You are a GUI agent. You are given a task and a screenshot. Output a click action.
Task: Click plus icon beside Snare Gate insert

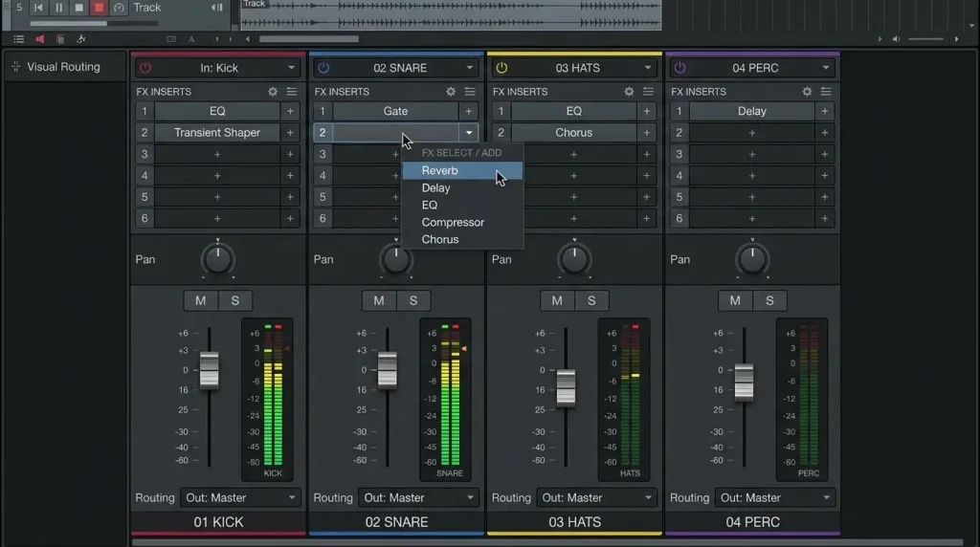tap(468, 111)
